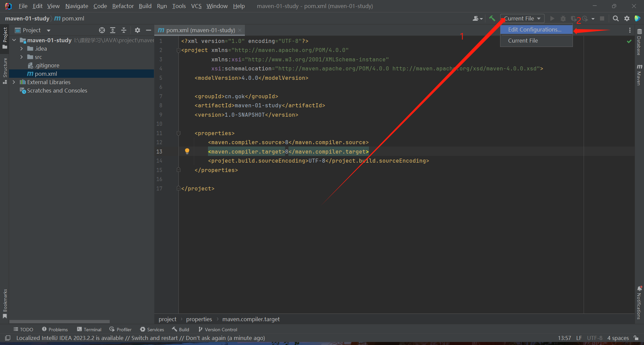Click the colorful JetBrains Toolbox icon
Screen dimensions: 644x345
pyautogui.click(x=638, y=18)
